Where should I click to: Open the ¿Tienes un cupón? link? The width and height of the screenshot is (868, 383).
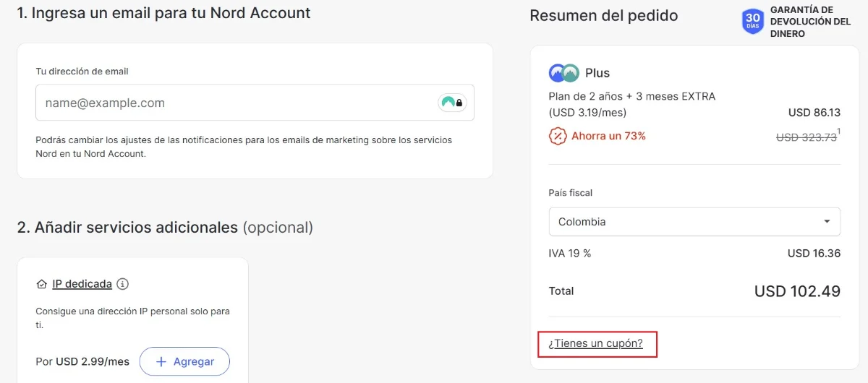[x=596, y=343]
